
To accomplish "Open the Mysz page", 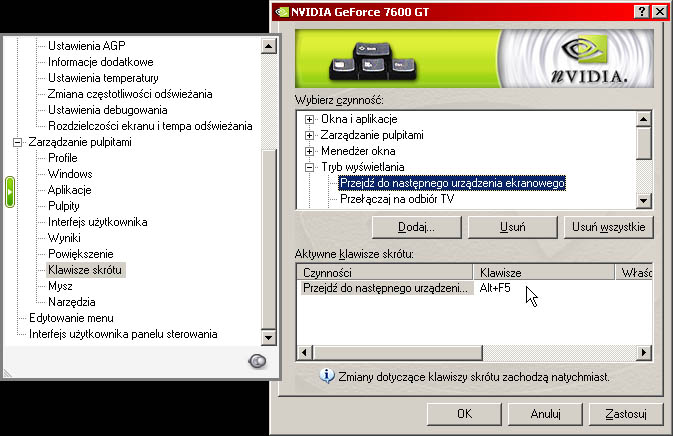I will click(60, 286).
